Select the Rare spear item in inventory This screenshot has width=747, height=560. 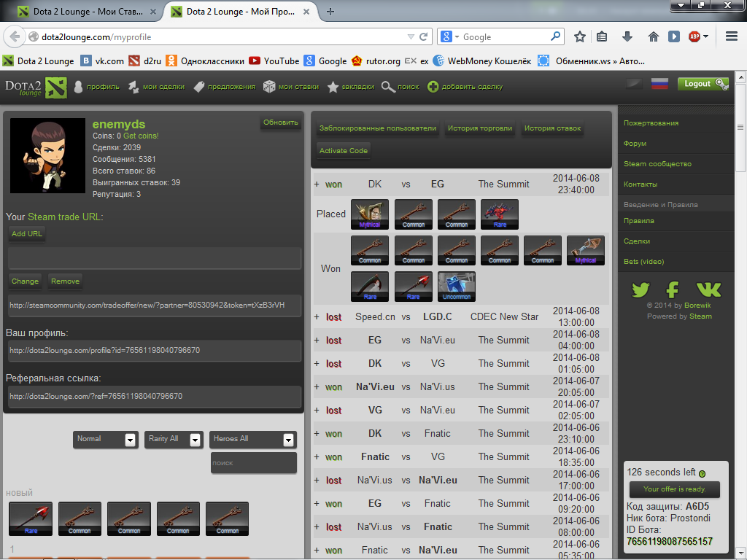point(31,518)
